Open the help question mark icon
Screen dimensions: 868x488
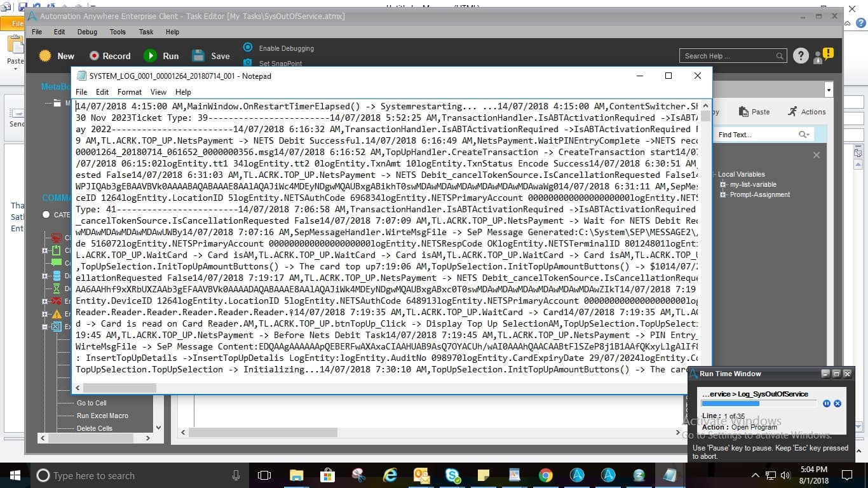tap(801, 56)
